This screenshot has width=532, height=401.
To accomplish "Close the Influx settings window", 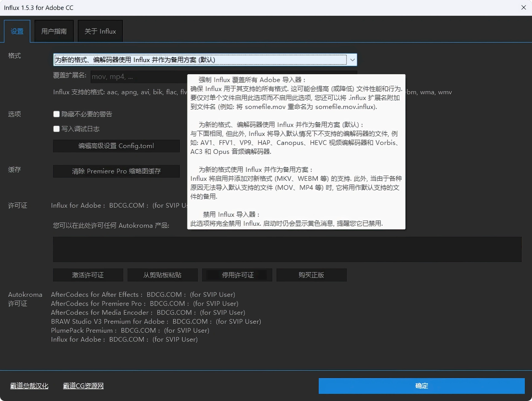I will click(x=523, y=7).
